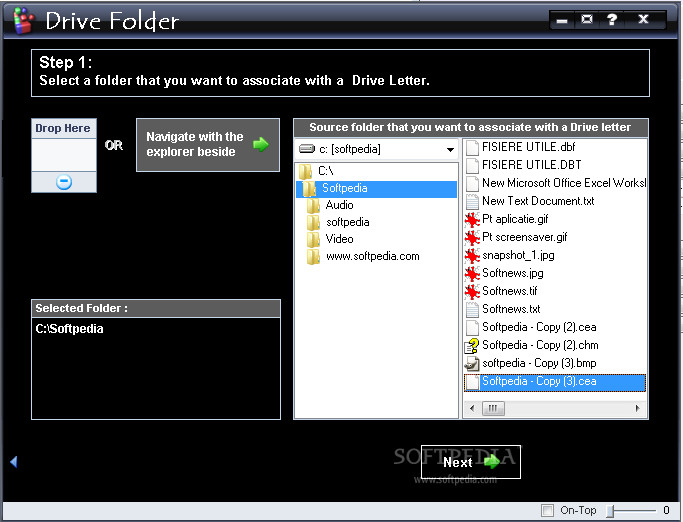Click the file list scroll left arrow
This screenshot has width=683, height=522.
point(472,408)
